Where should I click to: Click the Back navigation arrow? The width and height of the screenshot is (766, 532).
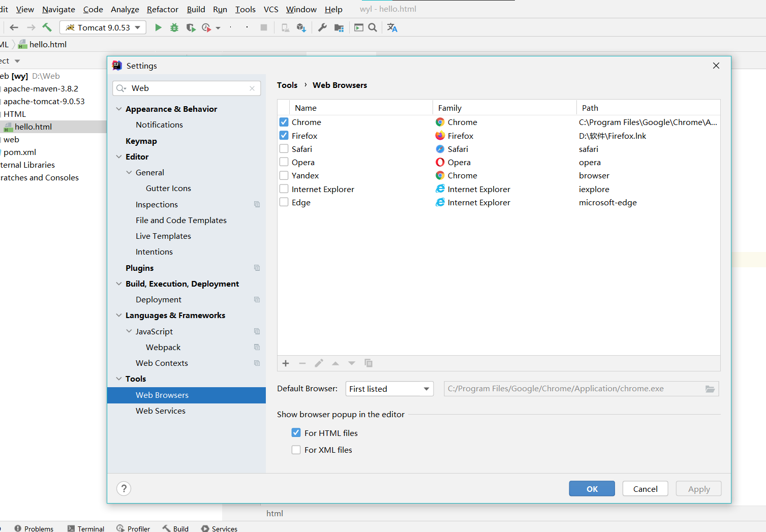click(14, 27)
